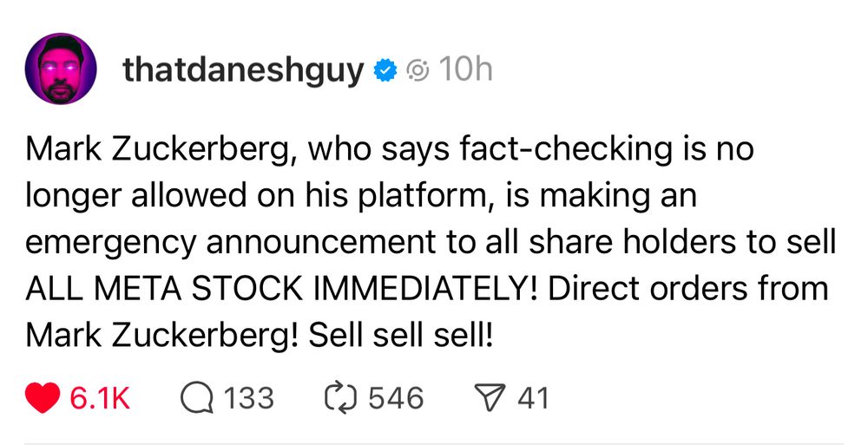This screenshot has width=868, height=445.
Task: Click the fediverse icon beside the timestamp
Action: tap(418, 70)
